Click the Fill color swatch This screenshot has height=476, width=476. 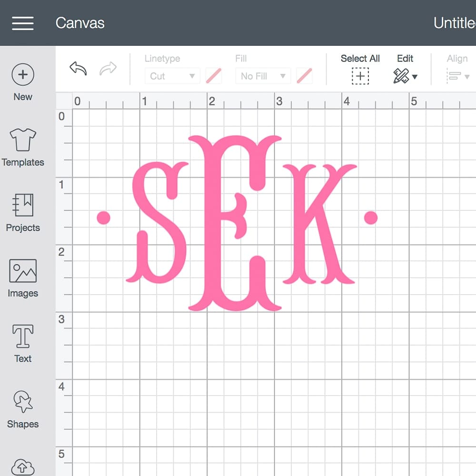[x=305, y=76]
